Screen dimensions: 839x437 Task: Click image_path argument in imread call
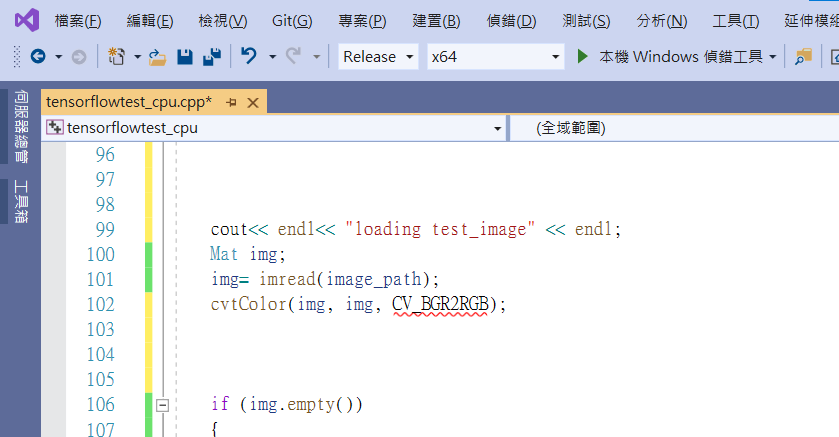coord(374,280)
